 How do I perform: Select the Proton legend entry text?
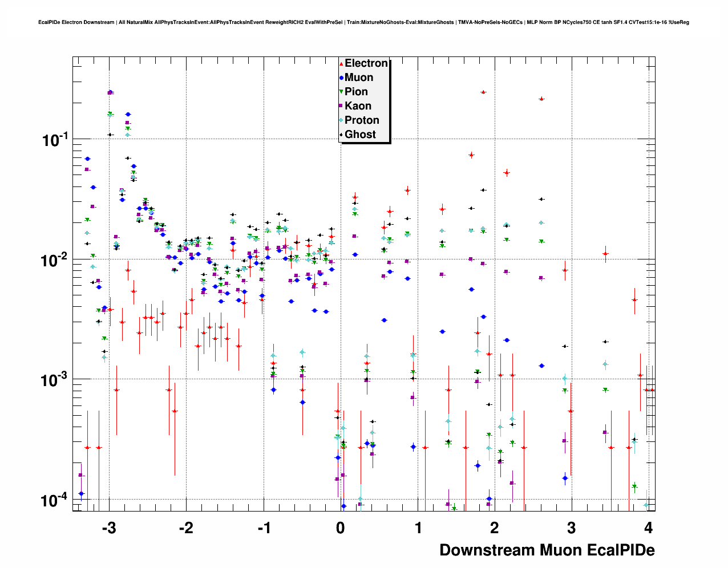(x=362, y=120)
